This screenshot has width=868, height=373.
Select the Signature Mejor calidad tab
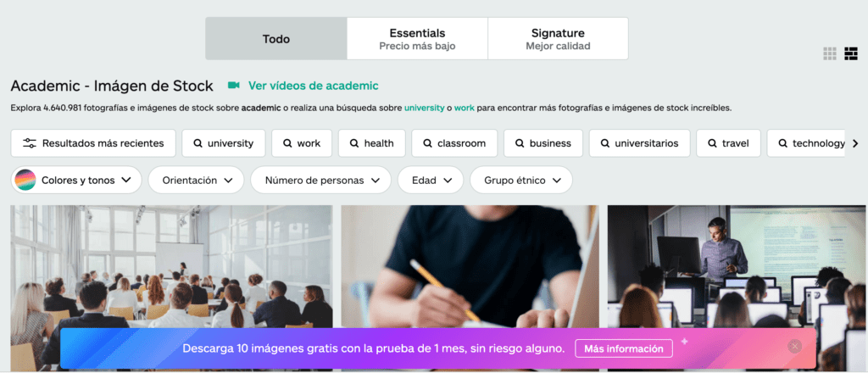click(558, 39)
